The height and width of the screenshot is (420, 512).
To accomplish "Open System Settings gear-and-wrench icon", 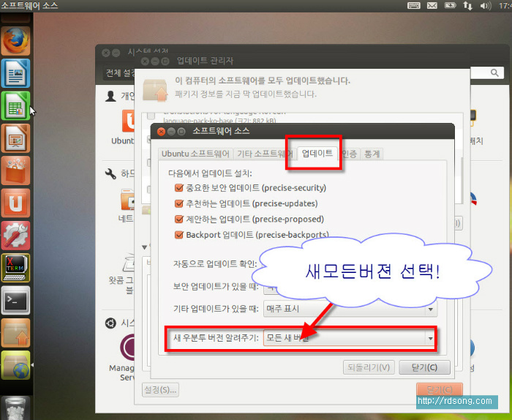I will [15, 234].
